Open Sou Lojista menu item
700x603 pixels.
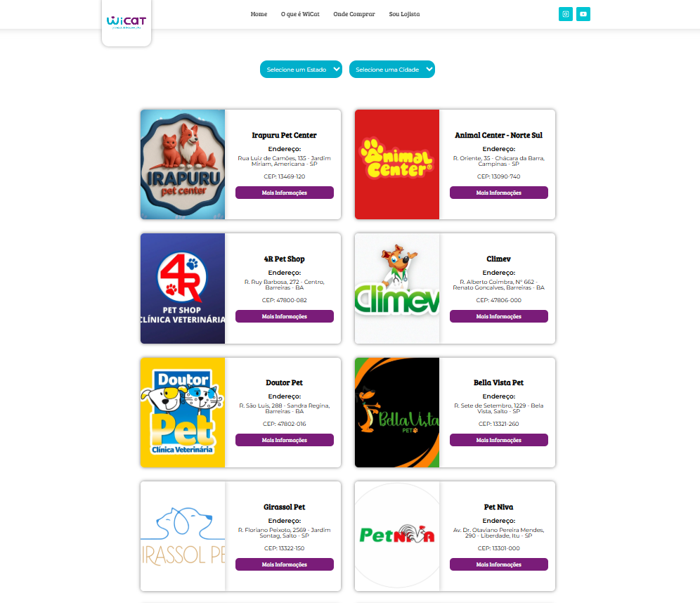click(x=404, y=14)
